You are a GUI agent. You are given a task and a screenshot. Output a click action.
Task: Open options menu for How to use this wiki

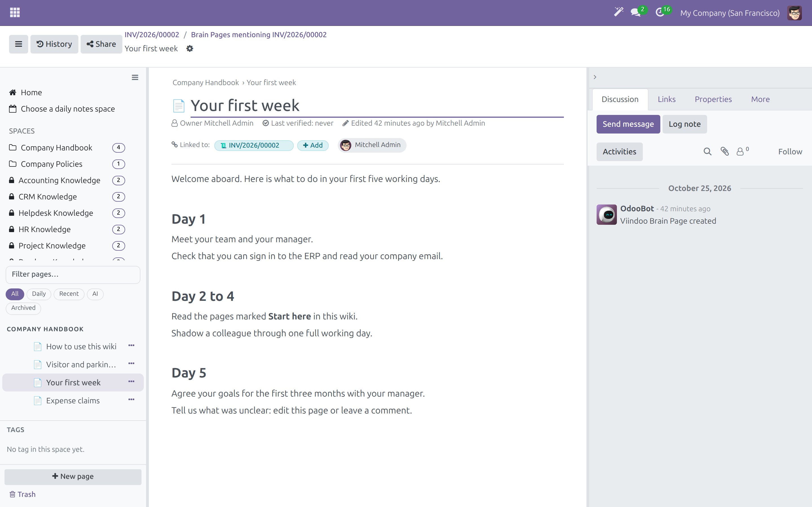point(131,346)
